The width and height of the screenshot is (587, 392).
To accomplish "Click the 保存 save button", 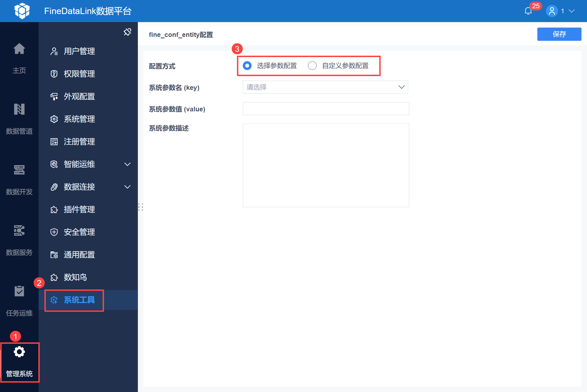I will pyautogui.click(x=559, y=34).
